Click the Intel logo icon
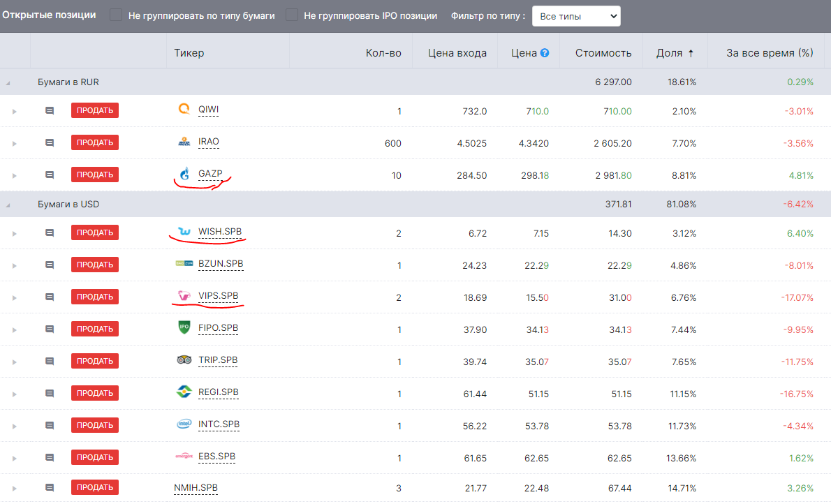 coord(184,424)
